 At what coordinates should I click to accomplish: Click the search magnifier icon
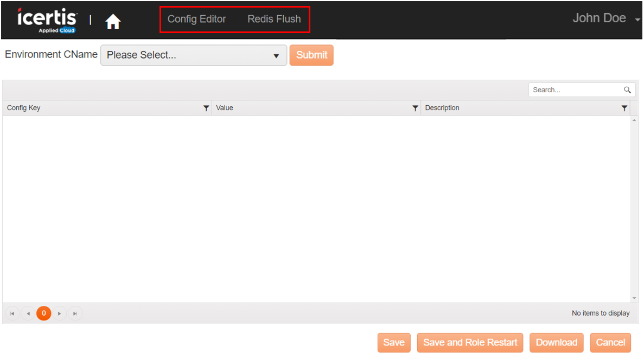click(627, 90)
